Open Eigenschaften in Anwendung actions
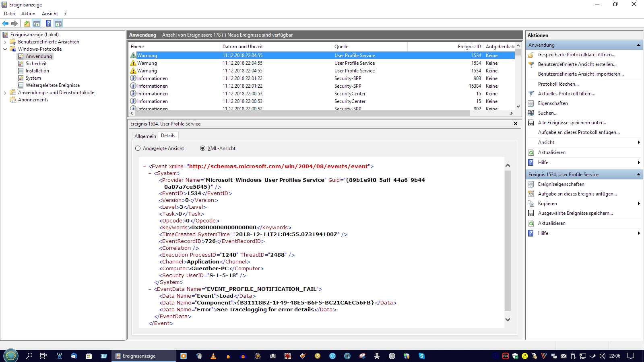This screenshot has height=362, width=644. [x=553, y=103]
